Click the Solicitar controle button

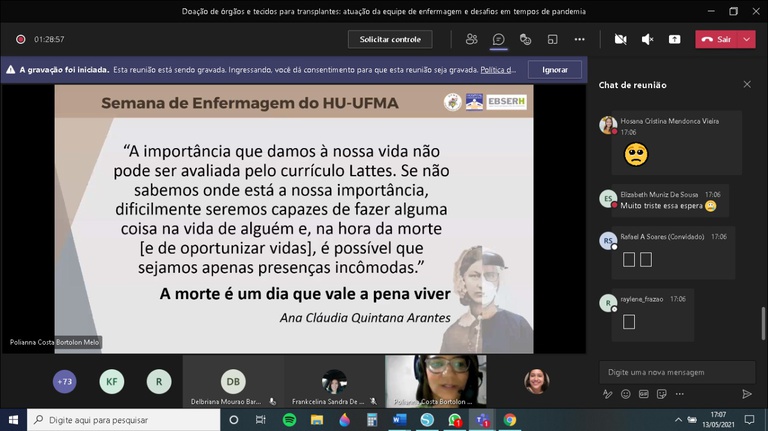coord(390,39)
